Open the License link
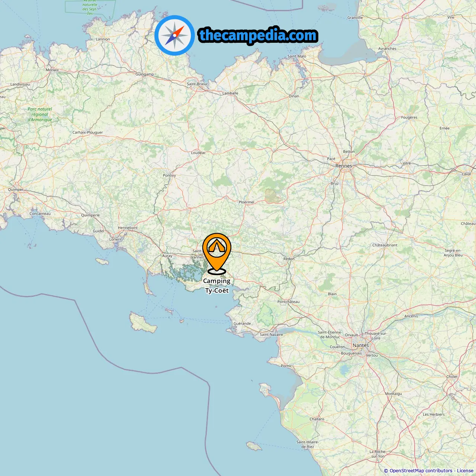 tap(465, 471)
